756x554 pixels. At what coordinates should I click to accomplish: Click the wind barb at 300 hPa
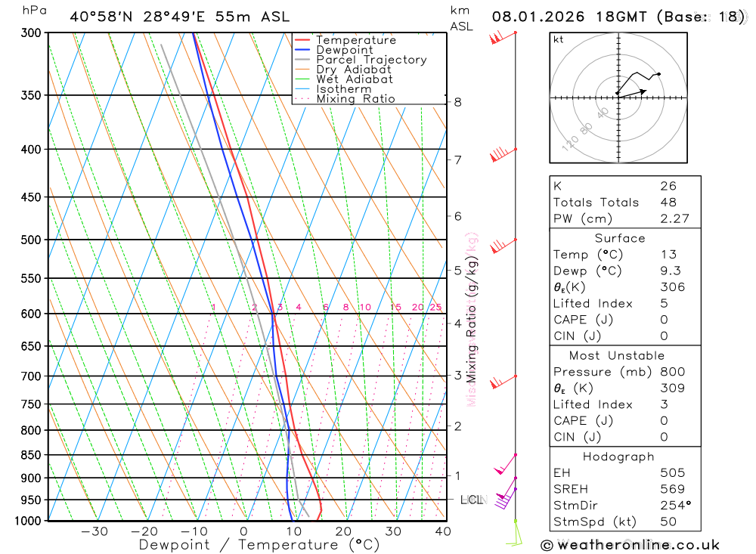click(503, 38)
